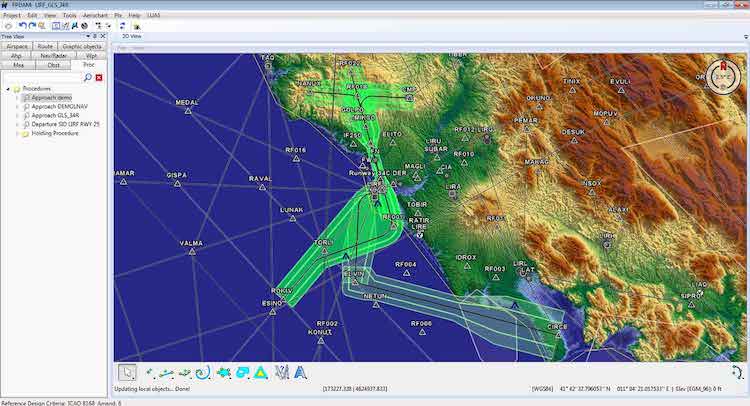Select the cyan rounded shape tool

243,373
